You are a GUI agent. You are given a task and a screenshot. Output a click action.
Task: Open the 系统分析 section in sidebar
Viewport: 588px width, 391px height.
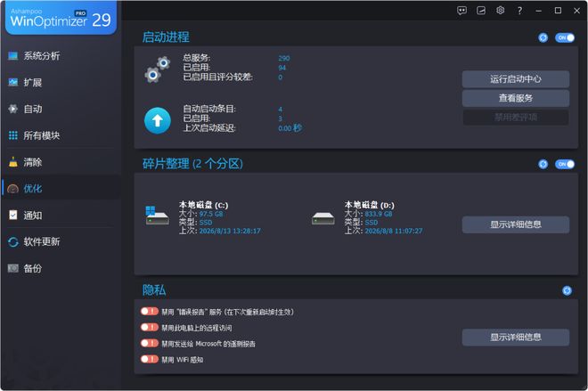[60, 56]
